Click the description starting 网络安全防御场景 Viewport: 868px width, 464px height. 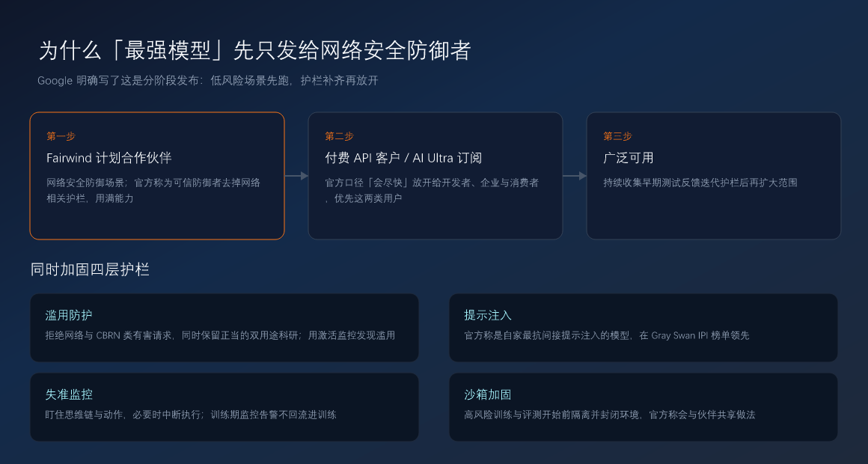point(153,191)
